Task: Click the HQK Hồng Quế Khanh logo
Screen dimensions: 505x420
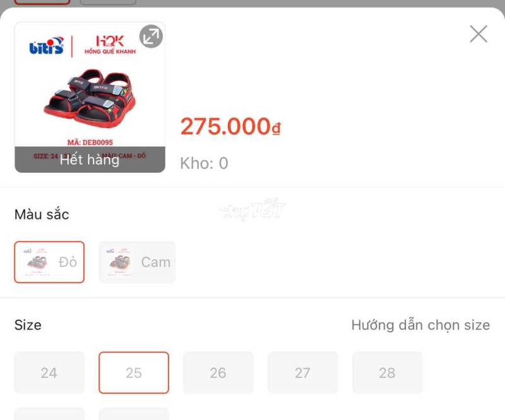Action: [110, 45]
